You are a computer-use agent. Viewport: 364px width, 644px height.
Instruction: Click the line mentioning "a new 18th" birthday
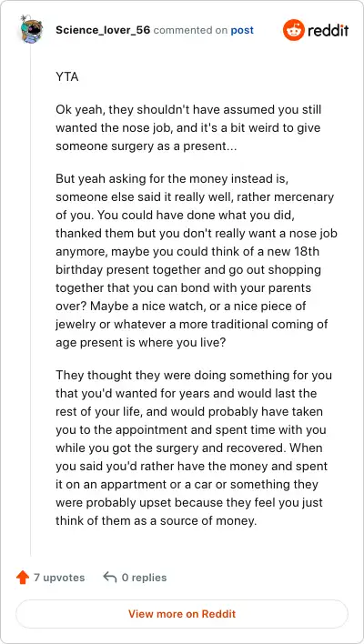(x=187, y=251)
